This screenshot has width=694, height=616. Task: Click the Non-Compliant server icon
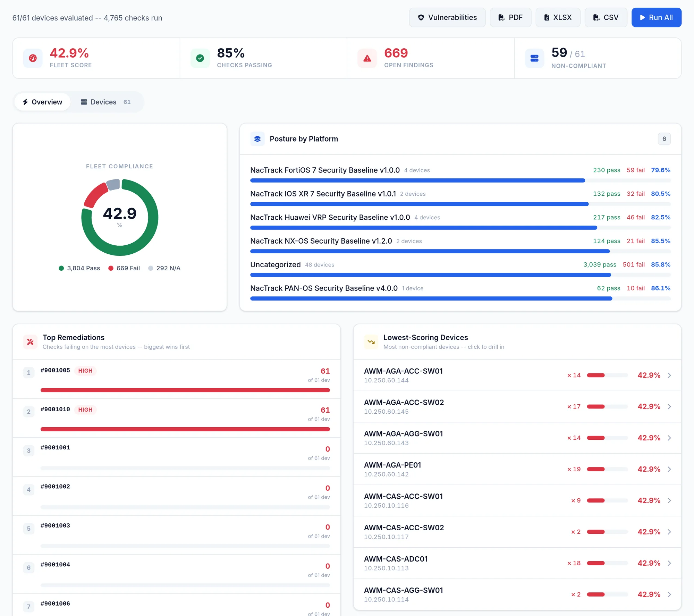click(x=534, y=58)
